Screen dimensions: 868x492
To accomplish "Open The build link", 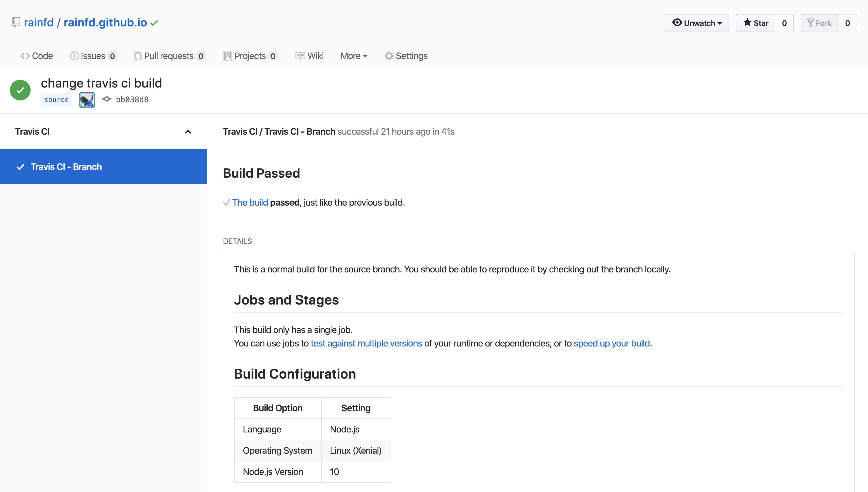I will click(250, 202).
